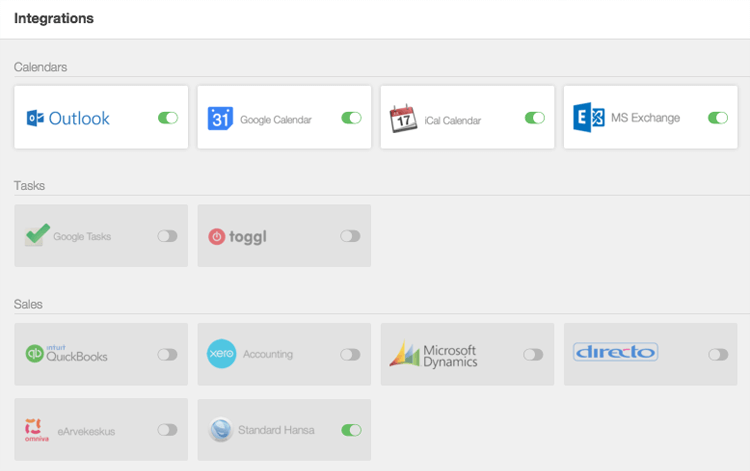Enable the eArvekeskus toggle
The width and height of the screenshot is (750, 471).
pyautogui.click(x=167, y=430)
